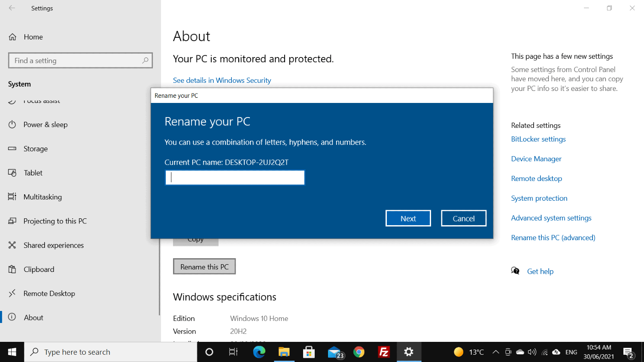Click the Remote Desktop sidebar icon

pyautogui.click(x=12, y=293)
